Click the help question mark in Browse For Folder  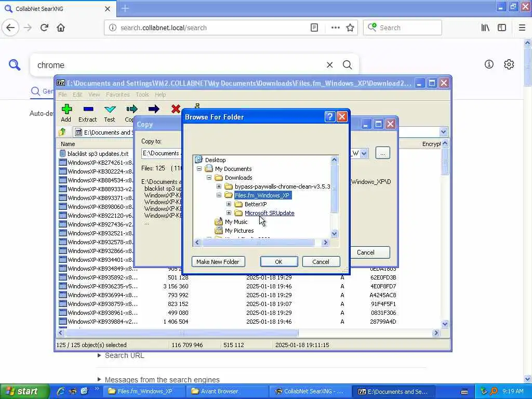click(x=329, y=117)
